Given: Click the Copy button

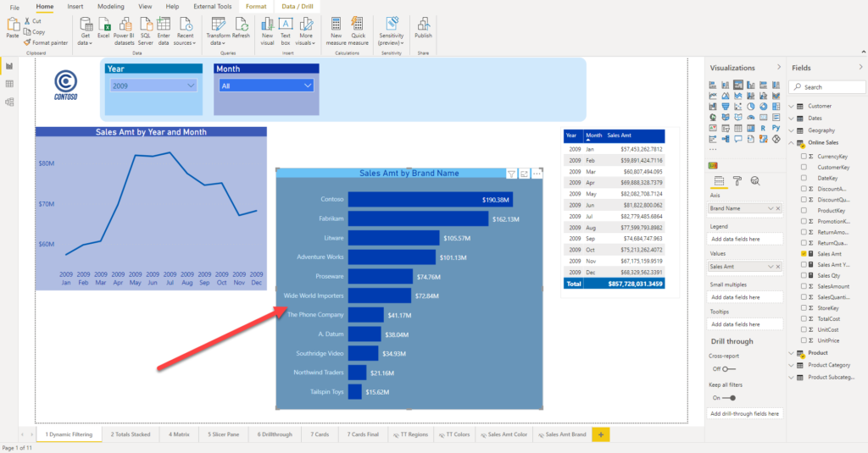Looking at the screenshot, I should 34,32.
